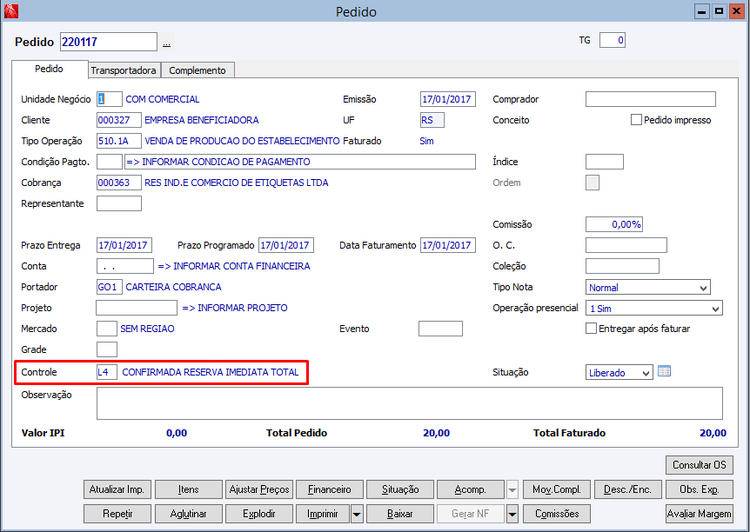Click the Repetir button
The image size is (750, 532).
click(117, 514)
